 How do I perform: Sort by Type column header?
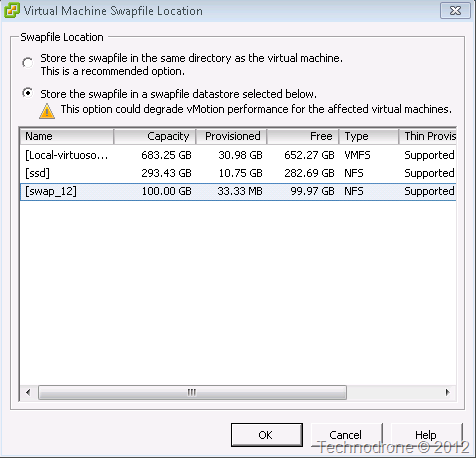(x=369, y=136)
